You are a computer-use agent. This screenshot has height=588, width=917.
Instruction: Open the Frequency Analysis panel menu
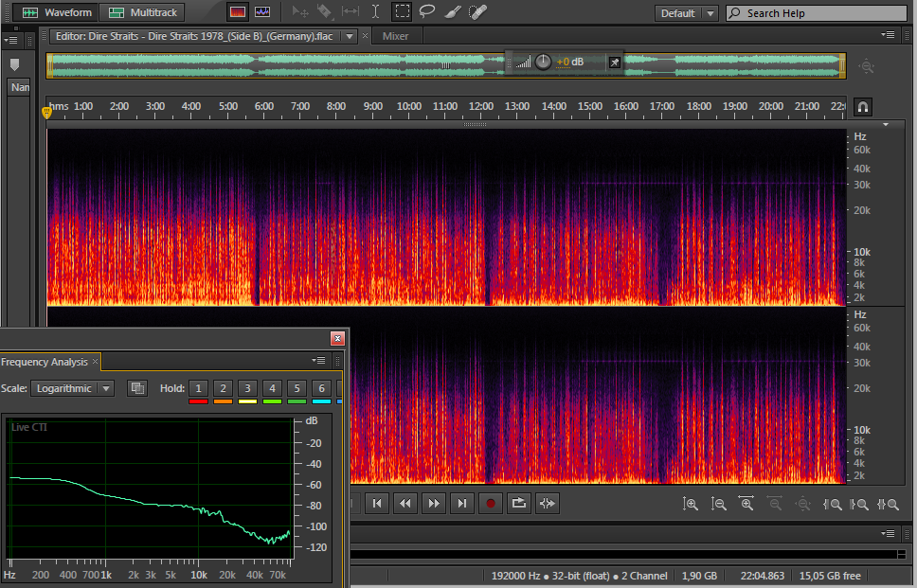318,361
